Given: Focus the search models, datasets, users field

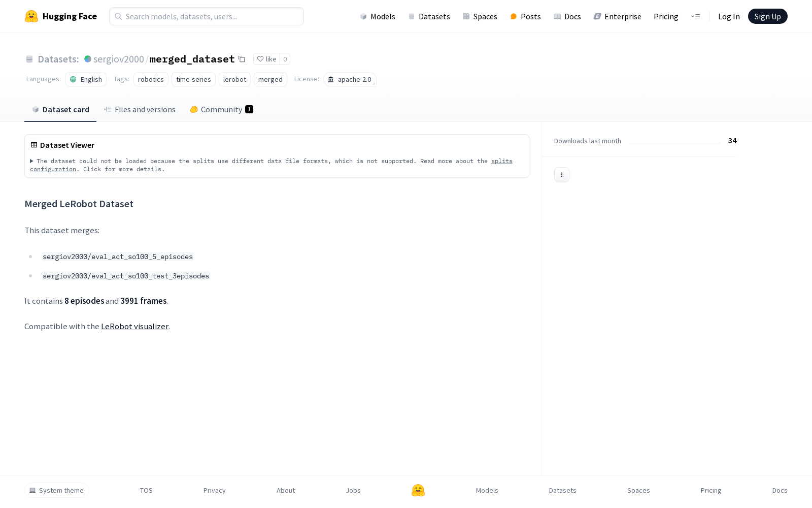Looking at the screenshot, I should [207, 16].
